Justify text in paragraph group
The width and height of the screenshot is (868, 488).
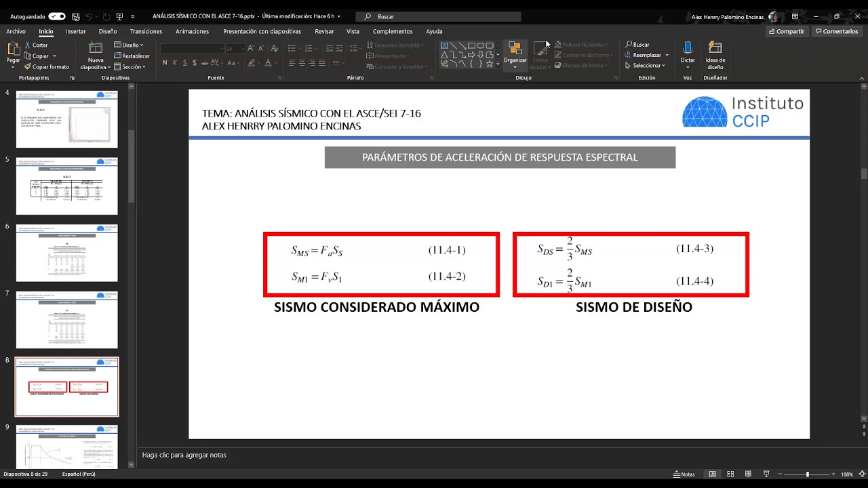point(322,62)
